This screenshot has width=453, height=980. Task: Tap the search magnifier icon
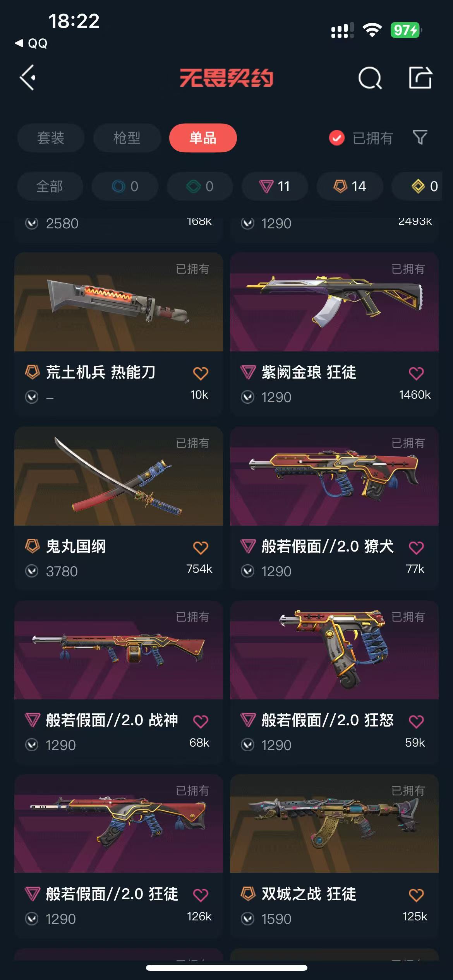tap(370, 78)
